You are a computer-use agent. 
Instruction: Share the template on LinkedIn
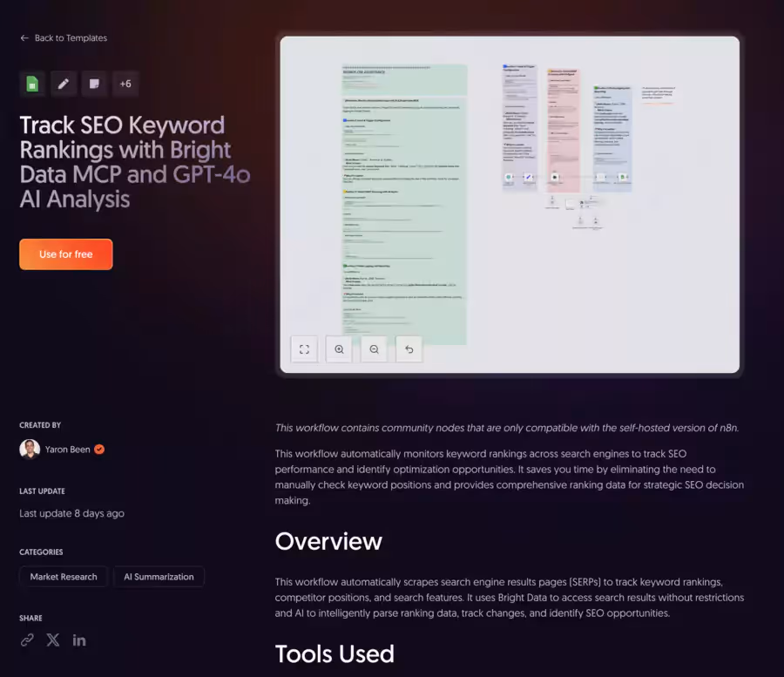coord(79,640)
